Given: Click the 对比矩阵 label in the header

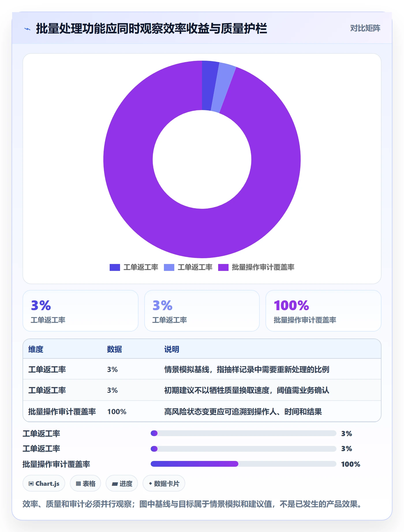Looking at the screenshot, I should click(x=365, y=28).
